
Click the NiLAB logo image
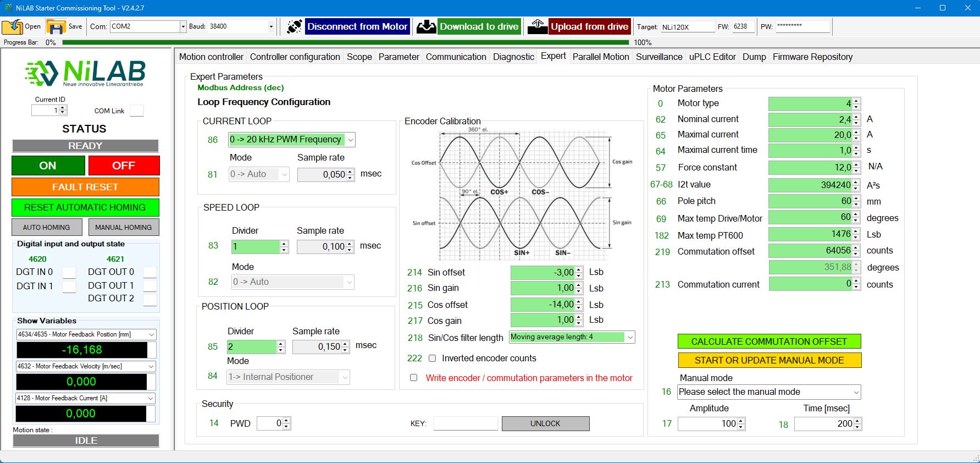(85, 73)
